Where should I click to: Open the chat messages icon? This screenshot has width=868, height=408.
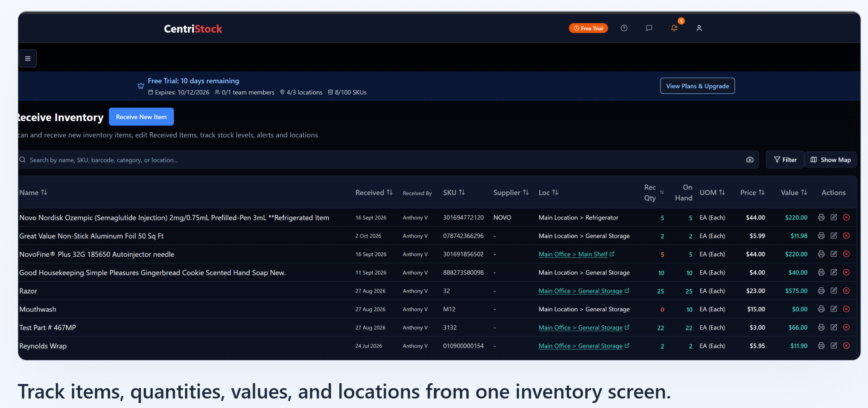coord(649,28)
